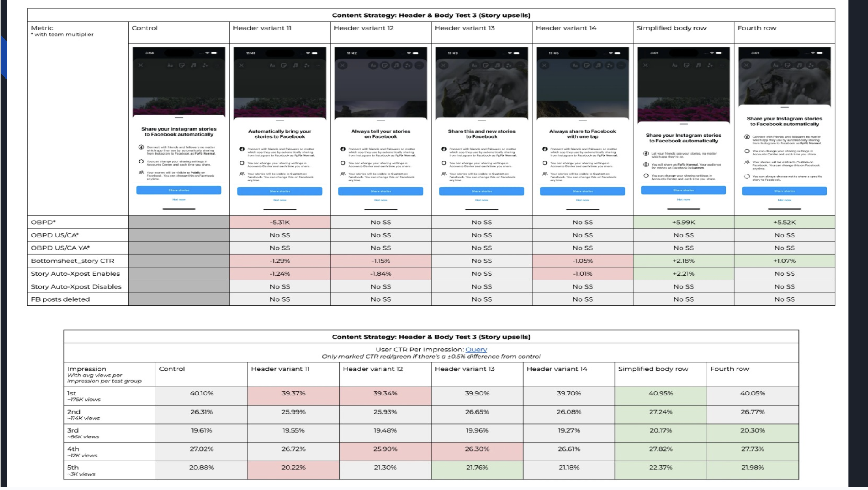Click the settings icon bullet in Header variant 14 mockup
The width and height of the screenshot is (868, 490).
point(545,163)
